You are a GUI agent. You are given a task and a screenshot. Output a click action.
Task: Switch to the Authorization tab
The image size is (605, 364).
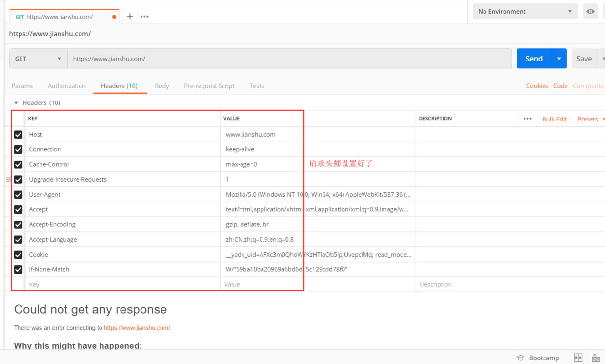pyautogui.click(x=67, y=86)
